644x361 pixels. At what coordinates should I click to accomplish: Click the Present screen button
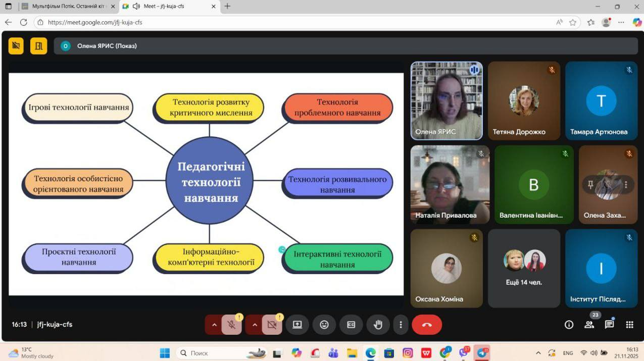[x=297, y=325]
